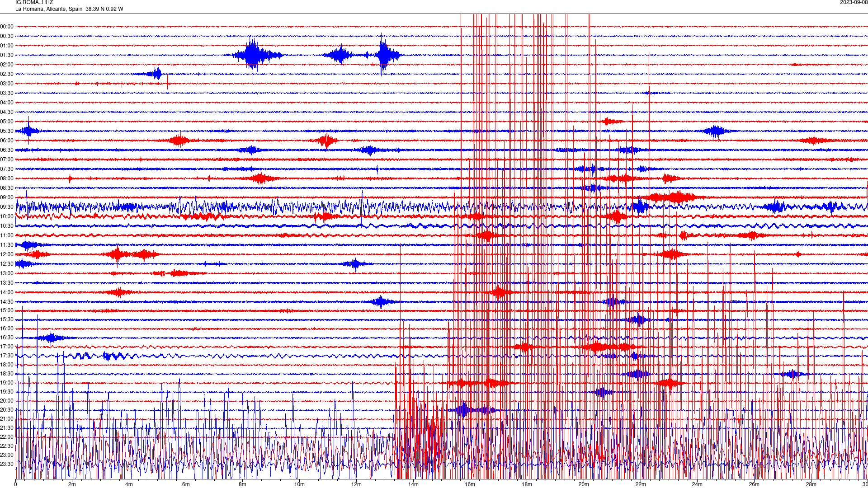Select the 04:00 time row label
Viewport: 868px width, 488px height.
7,103
